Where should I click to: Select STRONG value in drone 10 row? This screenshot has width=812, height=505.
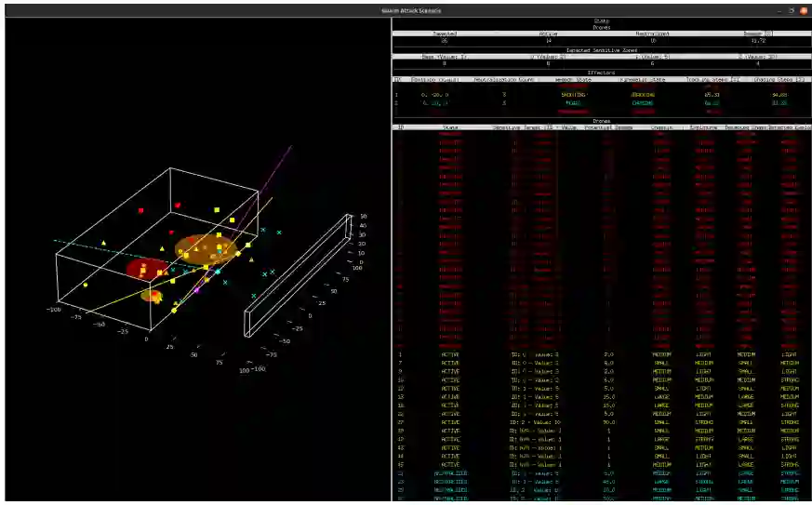[x=790, y=380]
